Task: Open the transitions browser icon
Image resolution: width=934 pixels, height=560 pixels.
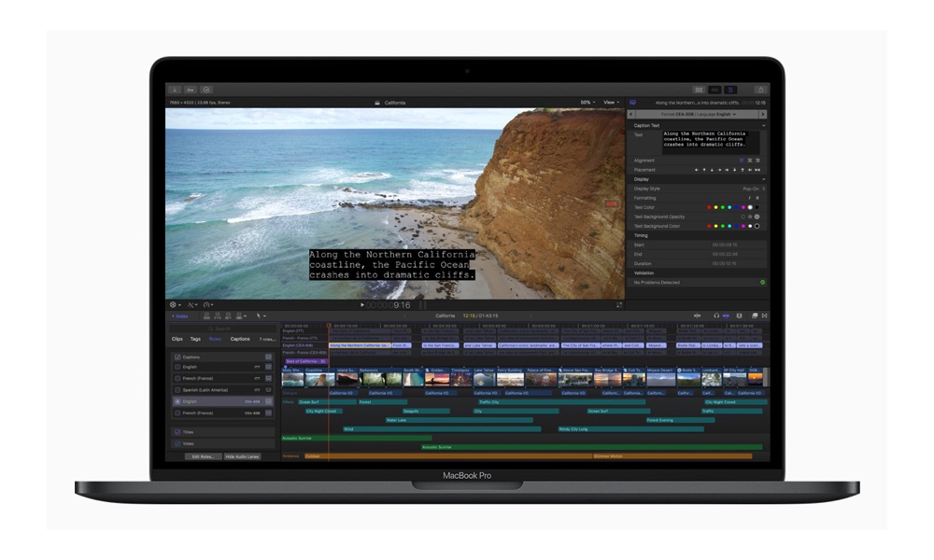Action: coord(764,316)
